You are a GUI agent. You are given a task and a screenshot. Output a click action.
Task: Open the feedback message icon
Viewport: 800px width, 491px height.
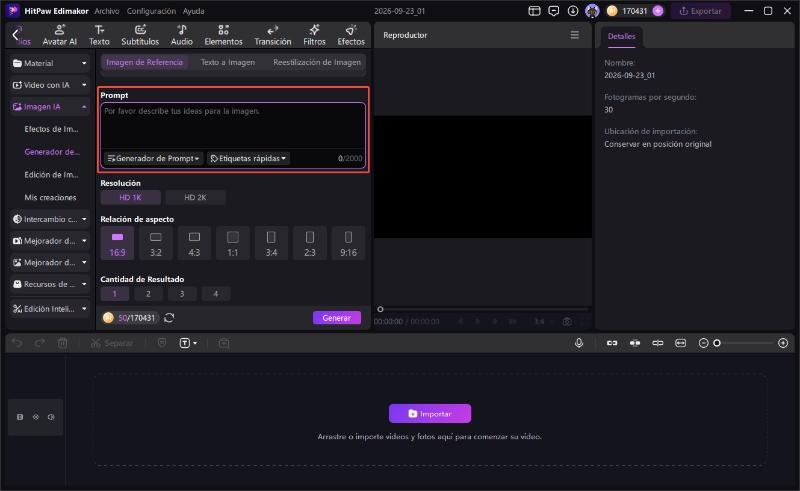click(x=554, y=11)
